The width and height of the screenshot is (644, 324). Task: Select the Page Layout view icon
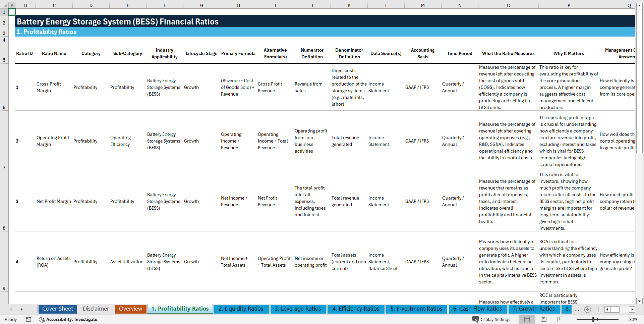tap(543, 319)
